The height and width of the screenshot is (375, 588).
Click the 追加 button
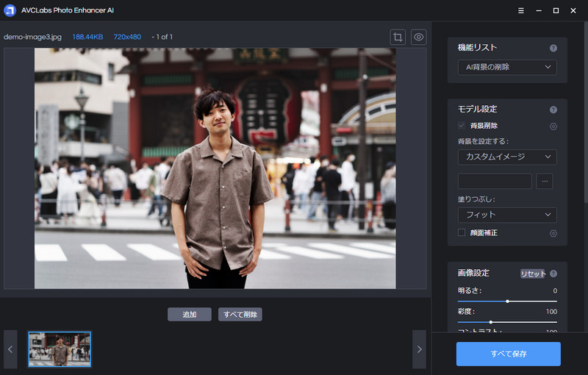point(190,314)
